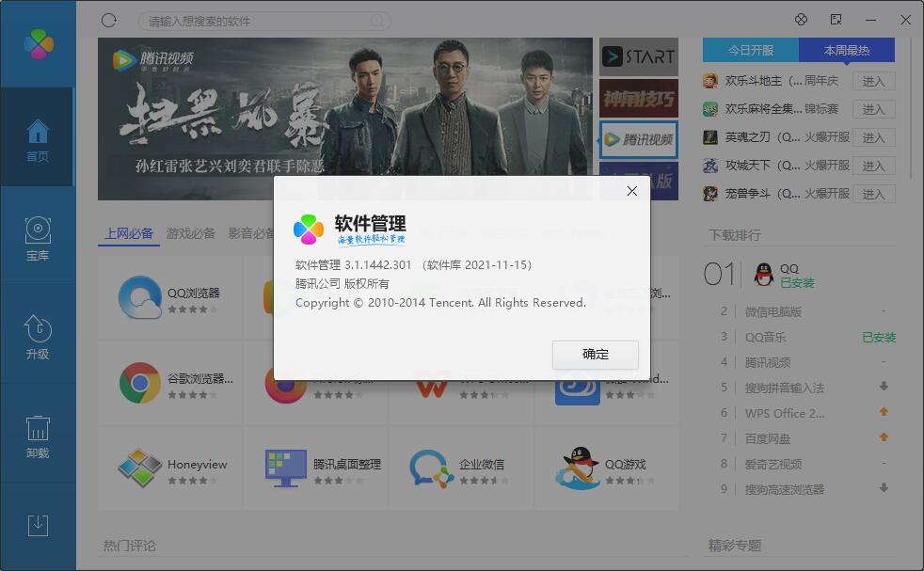Click 进入 for 英魂之刃
The height and width of the screenshot is (571, 924).
(874, 138)
